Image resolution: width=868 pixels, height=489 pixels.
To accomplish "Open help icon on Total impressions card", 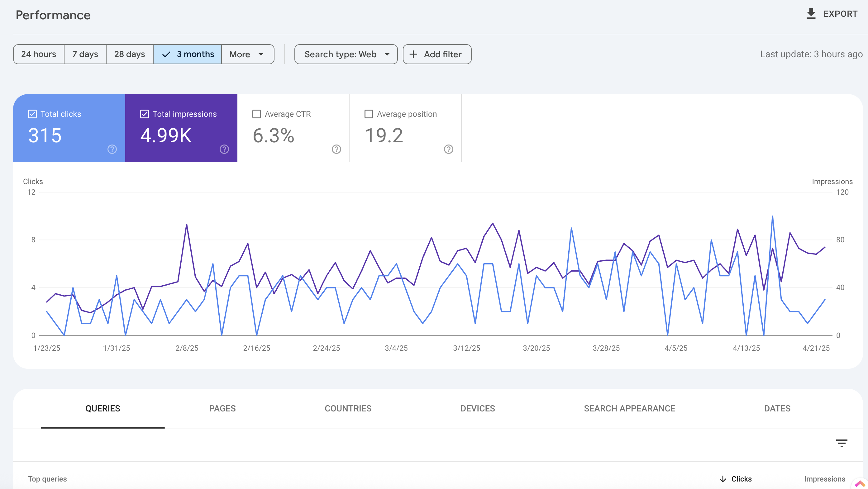I will click(x=224, y=149).
